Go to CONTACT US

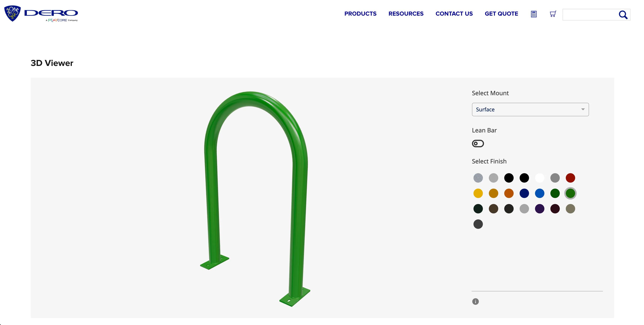[x=454, y=14]
